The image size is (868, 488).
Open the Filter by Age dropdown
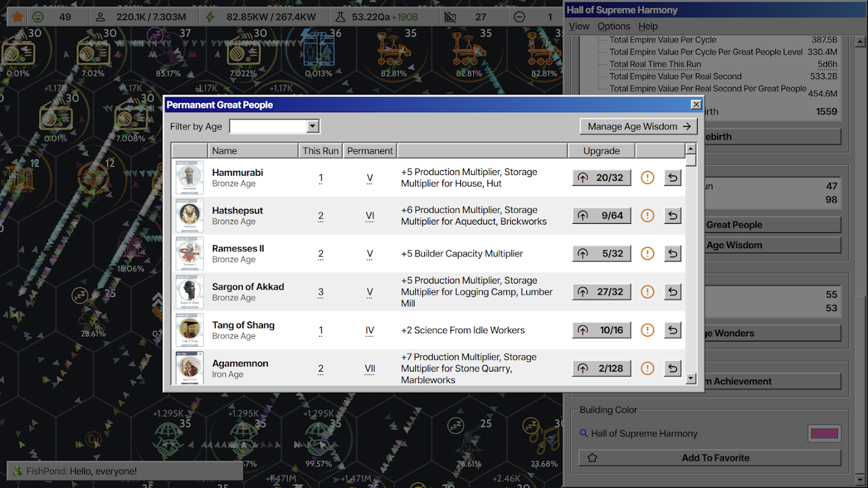[x=274, y=126]
